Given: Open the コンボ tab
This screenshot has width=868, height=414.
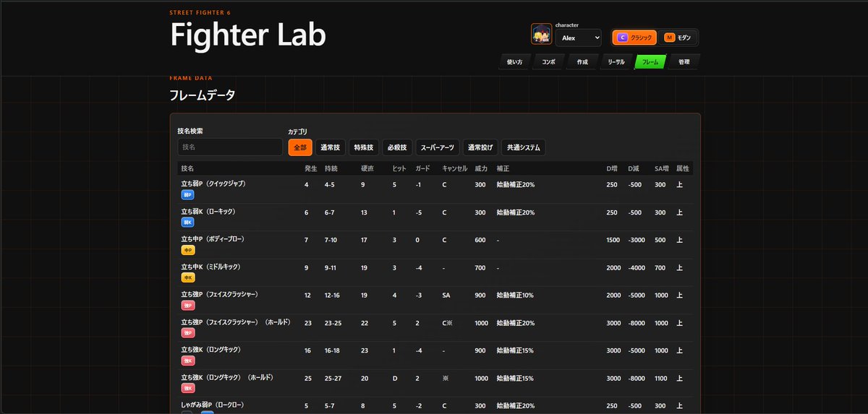Looking at the screenshot, I should pyautogui.click(x=549, y=62).
